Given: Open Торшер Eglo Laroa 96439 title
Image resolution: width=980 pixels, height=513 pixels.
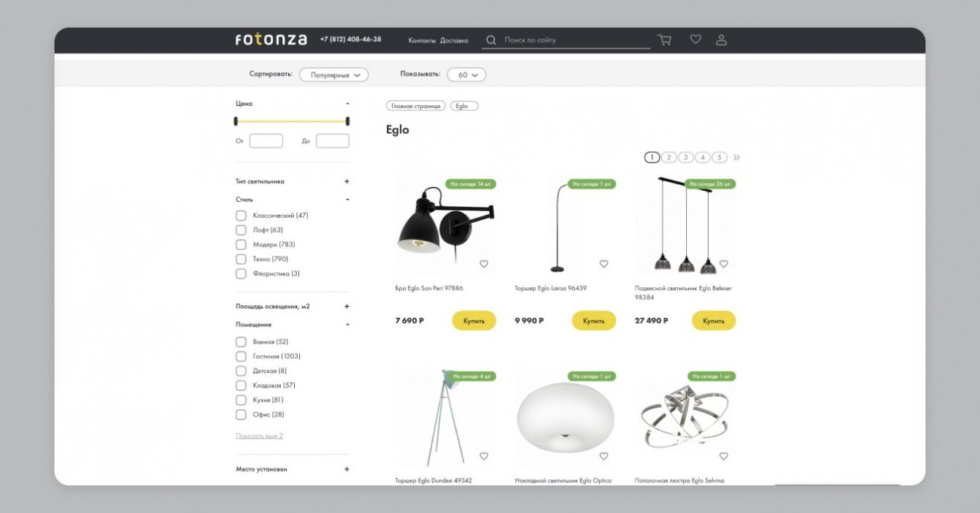Looking at the screenshot, I should point(551,289).
